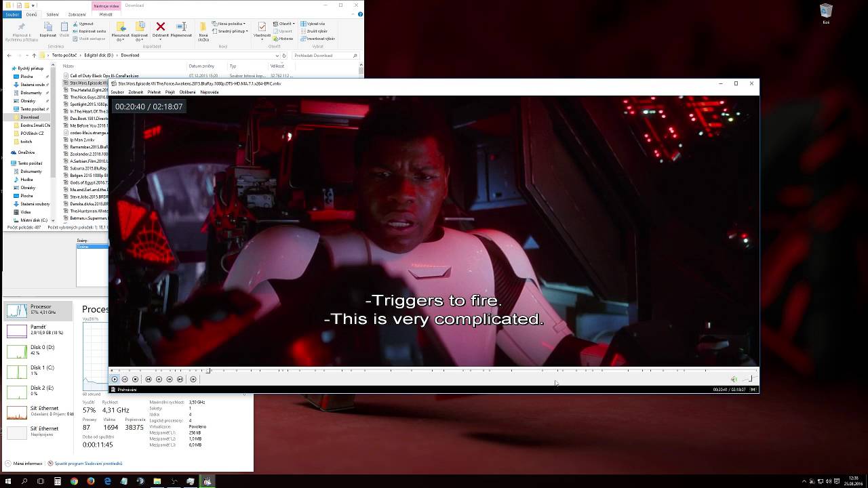This screenshot has height=488, width=868.
Task: Select Disk 1 (C:) in Task Manager
Action: click(38, 371)
